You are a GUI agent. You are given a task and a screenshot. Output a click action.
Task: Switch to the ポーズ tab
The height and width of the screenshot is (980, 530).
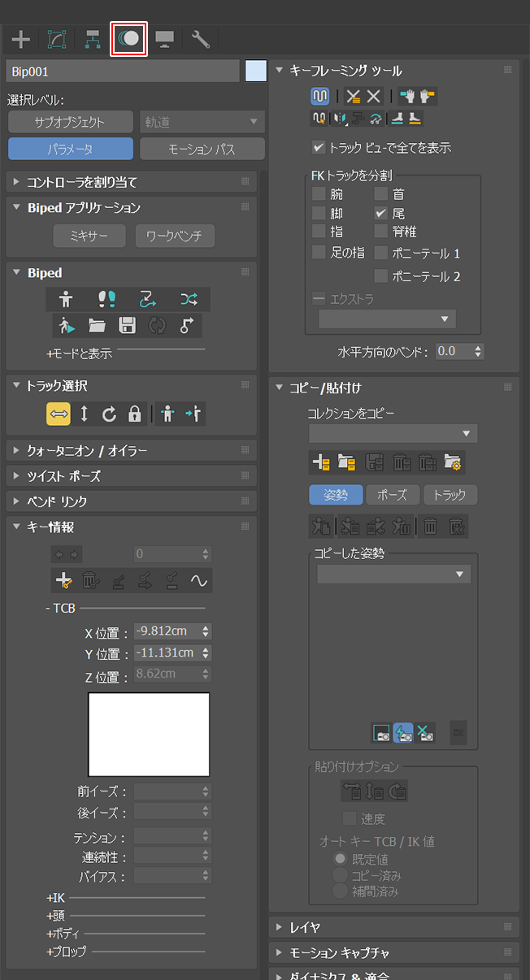(392, 495)
